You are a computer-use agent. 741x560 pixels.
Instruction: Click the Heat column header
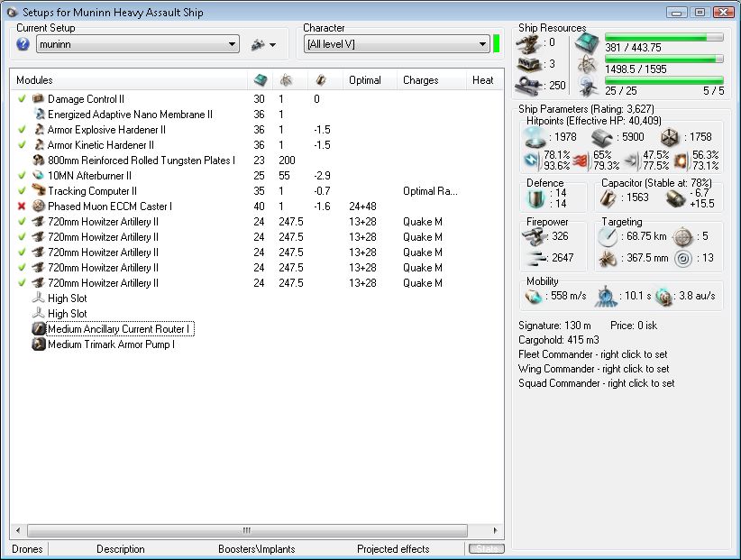[x=482, y=80]
